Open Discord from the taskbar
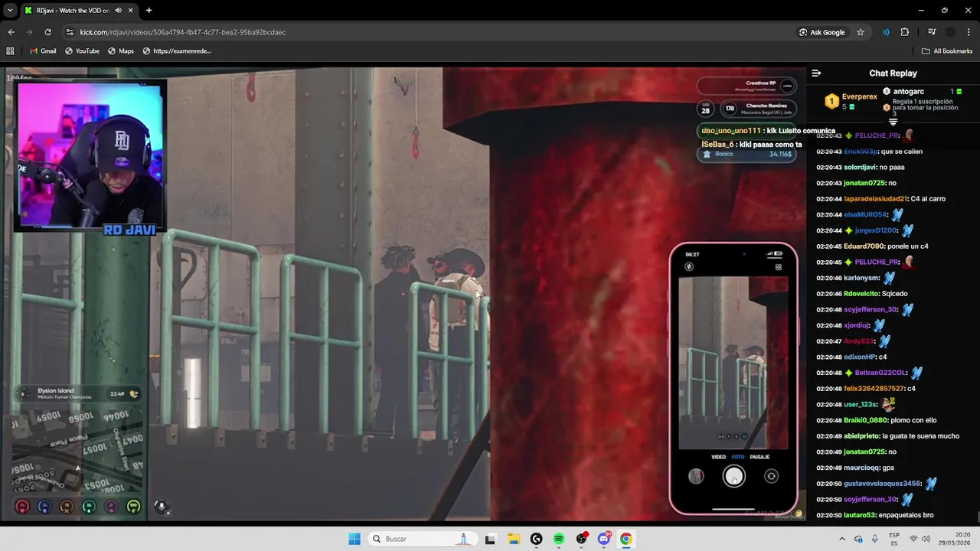This screenshot has width=980, height=551. (x=603, y=539)
